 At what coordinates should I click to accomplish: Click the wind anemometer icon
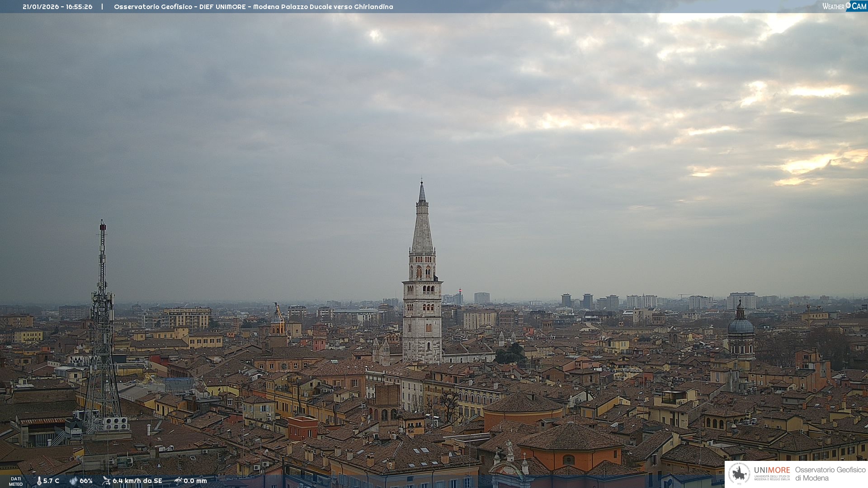click(x=106, y=481)
